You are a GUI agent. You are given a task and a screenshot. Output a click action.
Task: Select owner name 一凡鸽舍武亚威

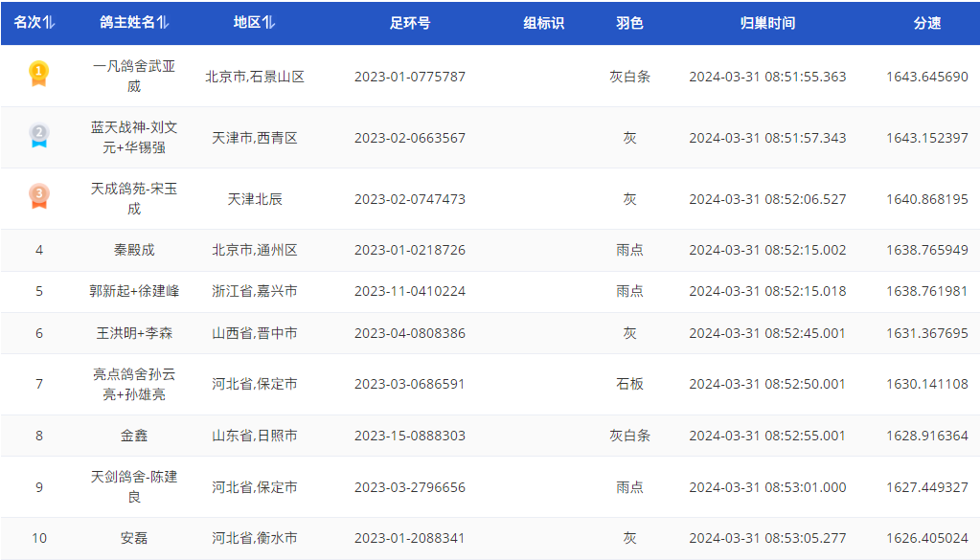pos(134,76)
